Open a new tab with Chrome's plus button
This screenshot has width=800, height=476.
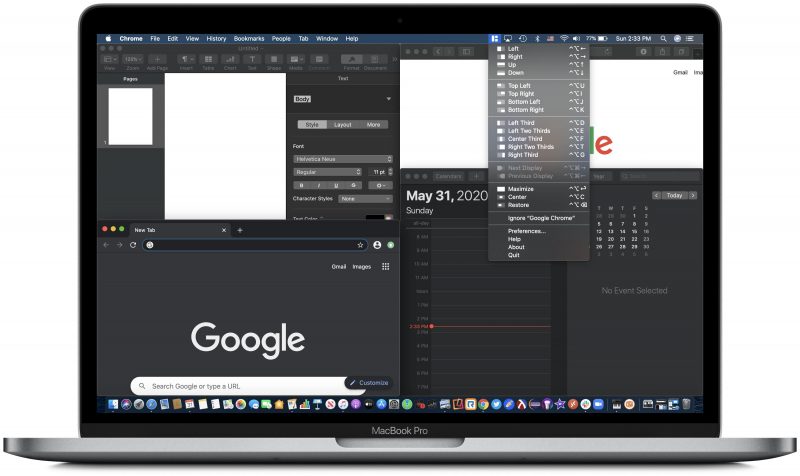[x=240, y=230]
